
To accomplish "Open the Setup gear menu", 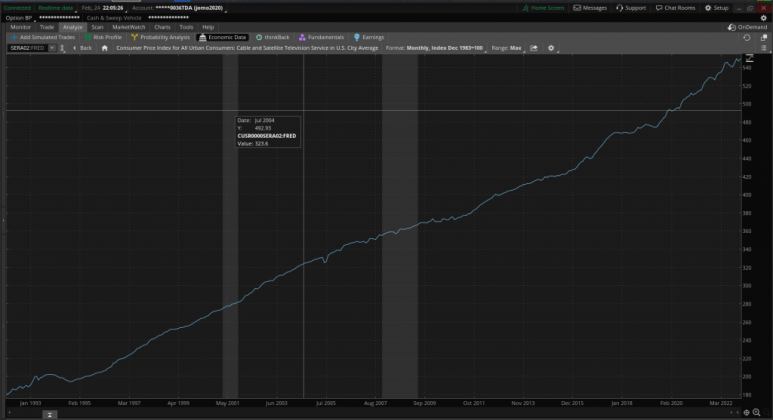I will tap(717, 7).
